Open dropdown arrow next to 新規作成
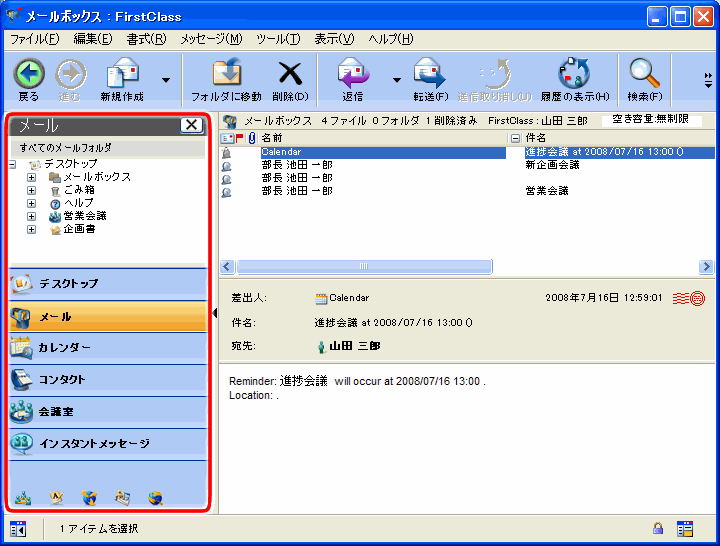Viewport: 720px width, 546px height. (x=165, y=78)
